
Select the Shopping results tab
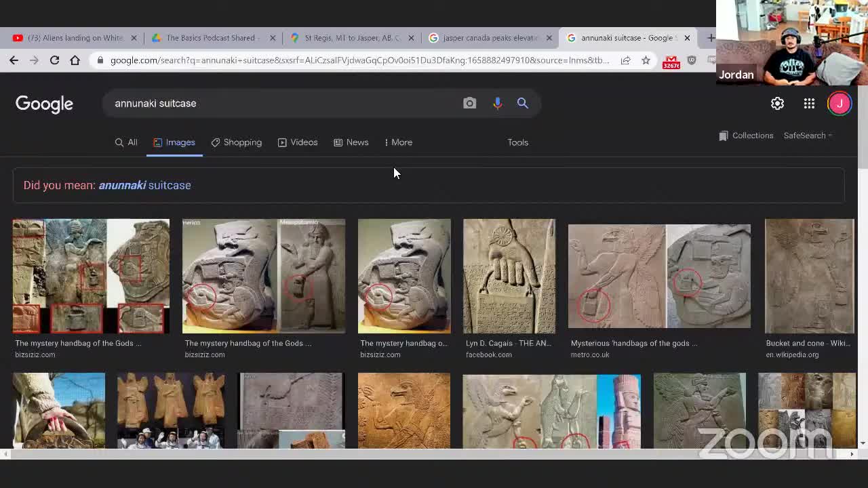[x=236, y=142]
